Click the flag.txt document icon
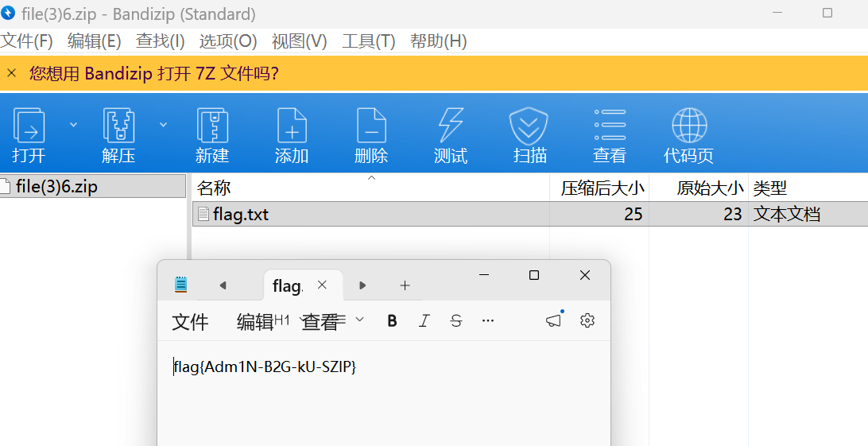This screenshot has height=446, width=868. [203, 214]
